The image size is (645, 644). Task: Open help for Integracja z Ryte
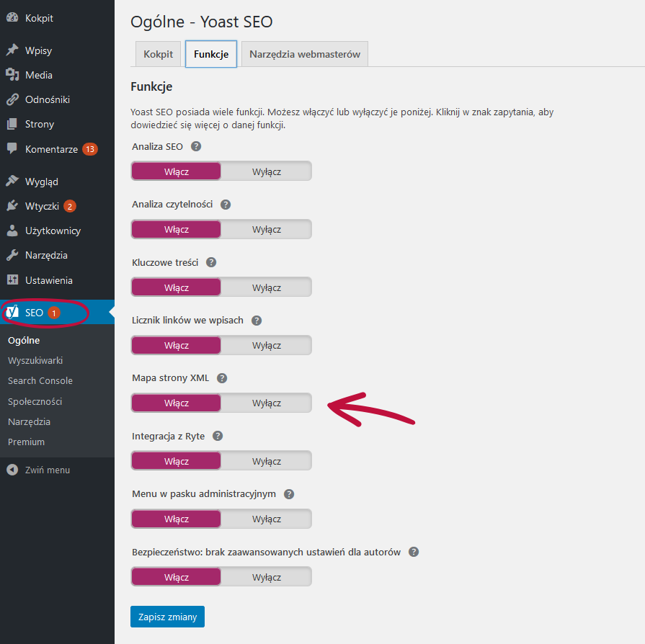[x=218, y=436]
